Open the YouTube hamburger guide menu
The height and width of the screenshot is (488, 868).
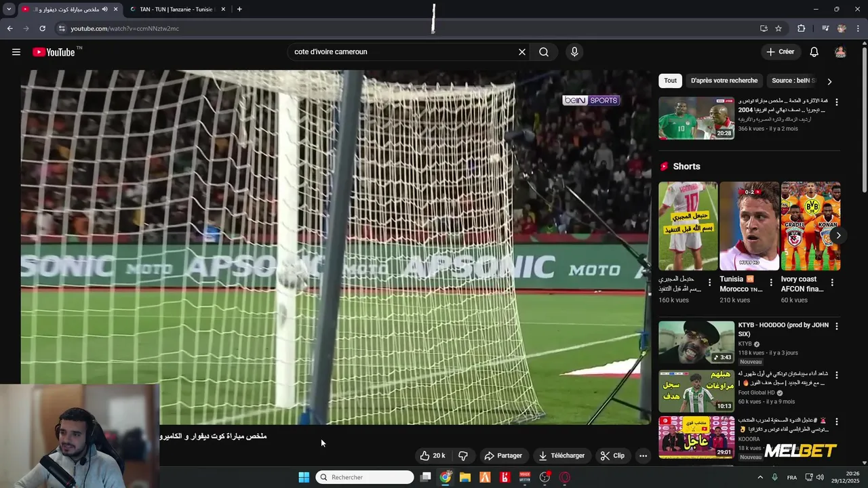coord(16,52)
